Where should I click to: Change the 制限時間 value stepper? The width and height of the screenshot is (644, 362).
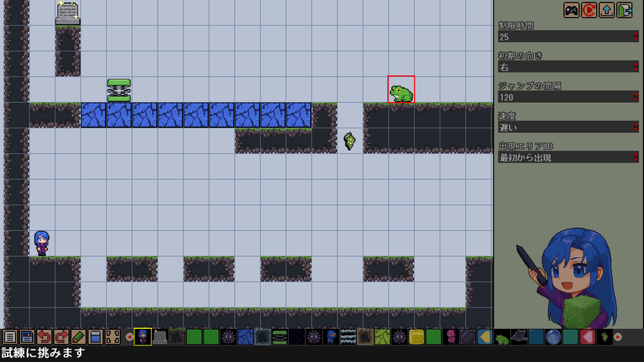point(636,36)
